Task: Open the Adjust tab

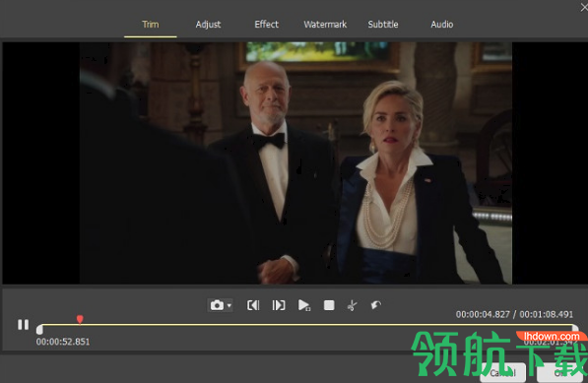Action: click(208, 25)
